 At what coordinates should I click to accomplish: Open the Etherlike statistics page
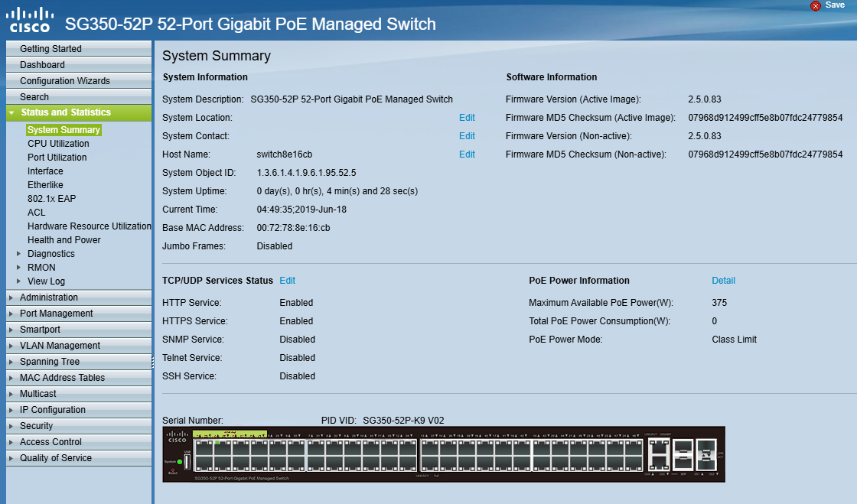pyautogui.click(x=45, y=184)
